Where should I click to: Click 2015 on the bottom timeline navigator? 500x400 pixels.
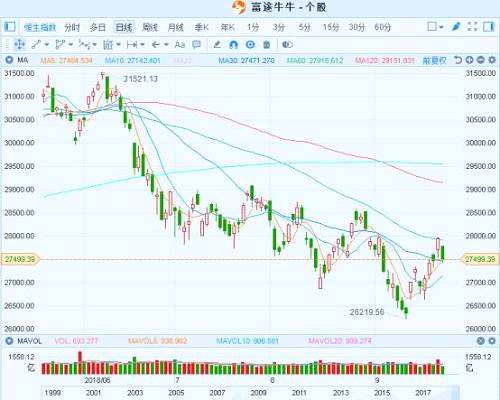point(382,393)
